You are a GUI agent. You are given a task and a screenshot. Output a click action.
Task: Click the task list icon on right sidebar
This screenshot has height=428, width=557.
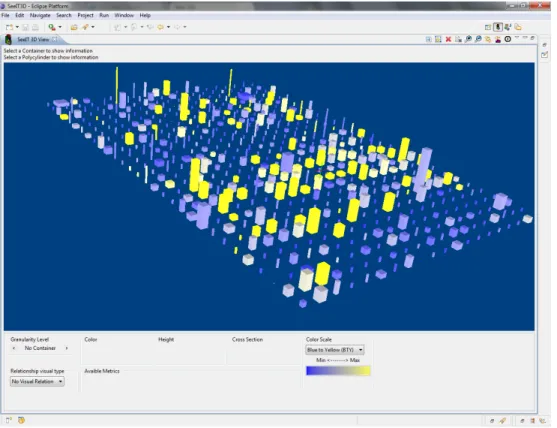coord(545,54)
